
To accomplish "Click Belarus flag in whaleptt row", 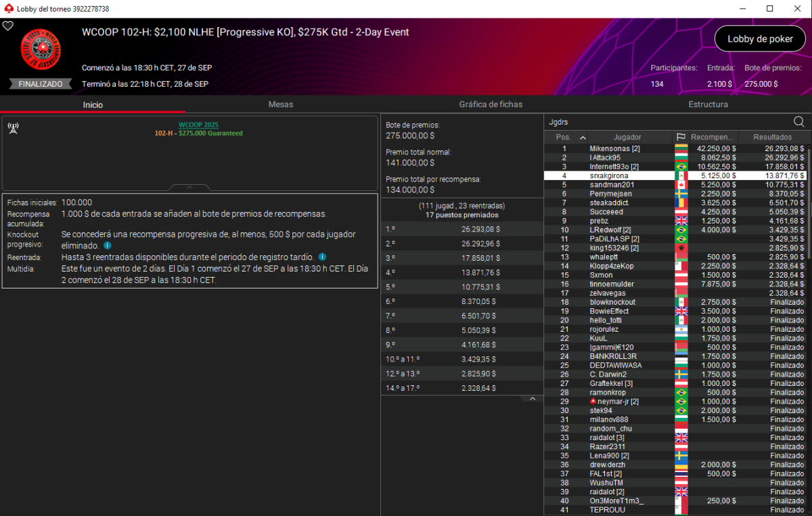I will pyautogui.click(x=681, y=257).
